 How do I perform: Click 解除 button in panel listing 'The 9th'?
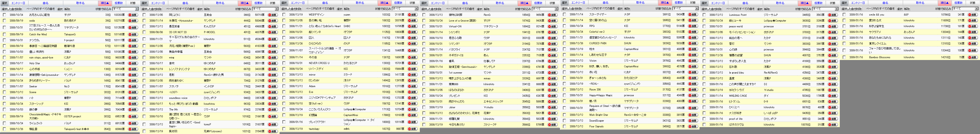[207, 9]
